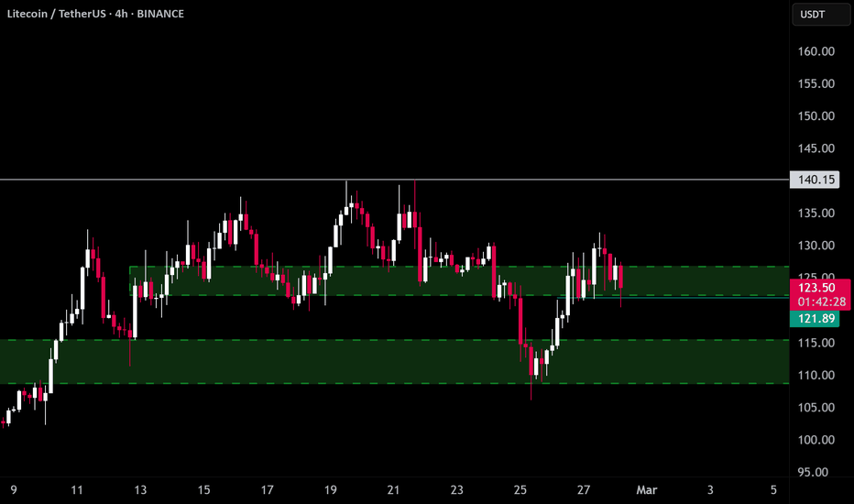The width and height of the screenshot is (854, 504).
Task: Click the 01:42:28 candle countdown timer
Action: pos(820,301)
